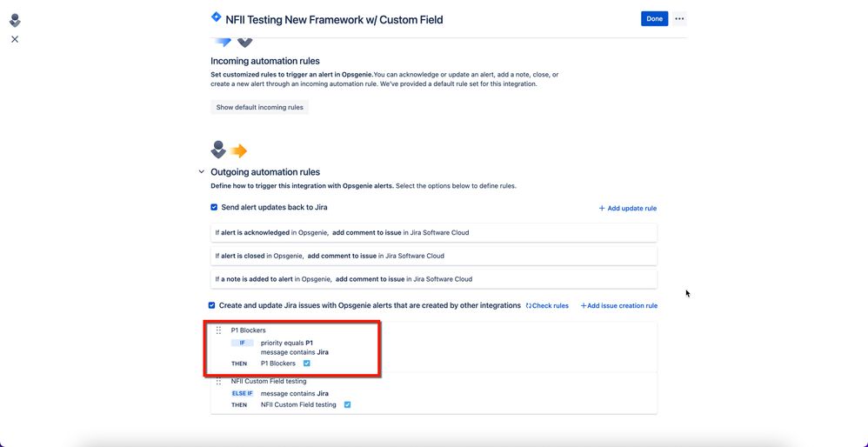Toggle Create and update Jira issues checkbox
The width and height of the screenshot is (868, 447).
[211, 305]
